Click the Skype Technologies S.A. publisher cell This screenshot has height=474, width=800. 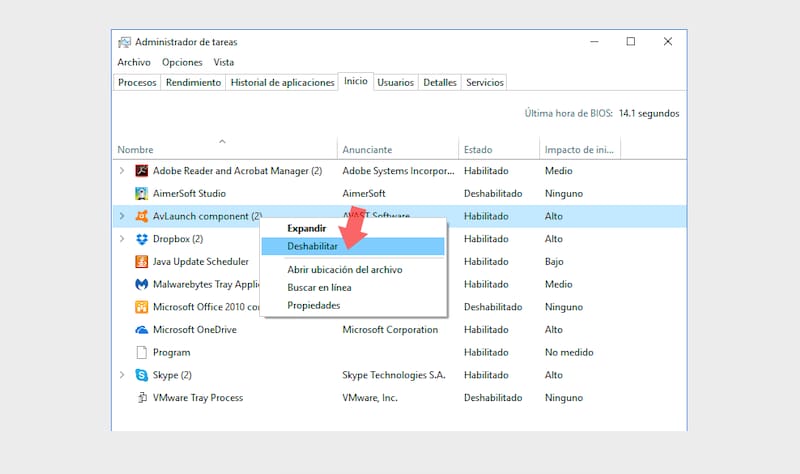(x=394, y=375)
